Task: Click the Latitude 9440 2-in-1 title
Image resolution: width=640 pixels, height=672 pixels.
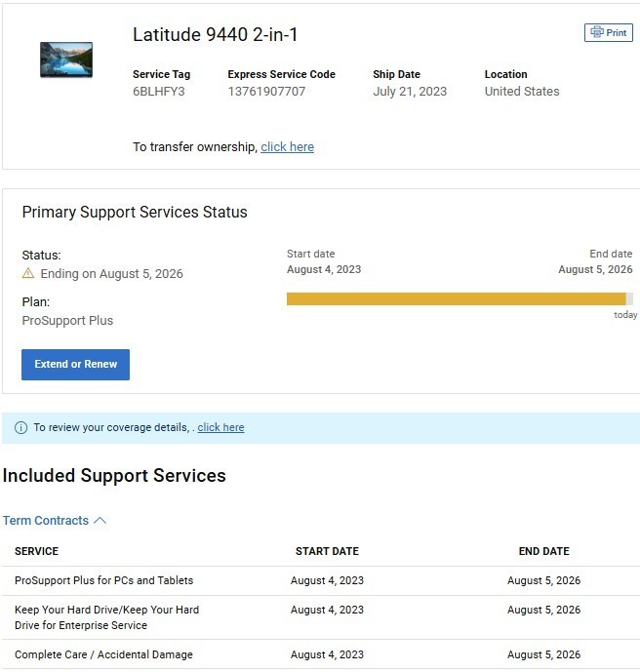Action: tap(216, 35)
